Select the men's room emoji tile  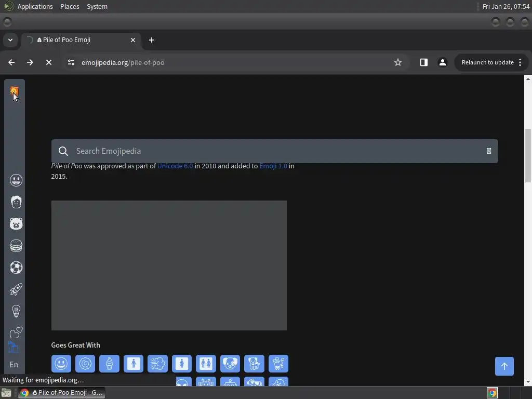click(x=134, y=364)
